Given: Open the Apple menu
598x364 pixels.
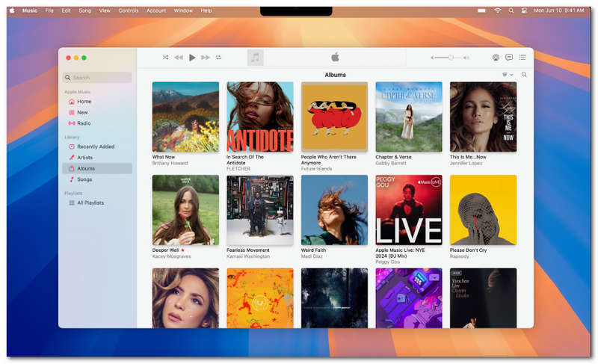Looking at the screenshot, I should [x=12, y=10].
